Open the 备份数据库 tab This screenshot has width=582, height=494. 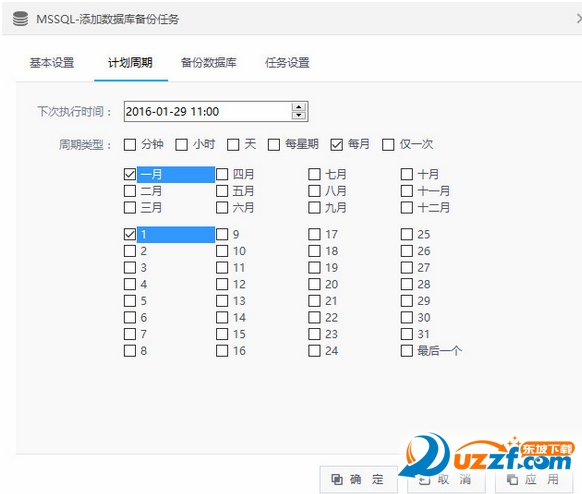point(209,63)
